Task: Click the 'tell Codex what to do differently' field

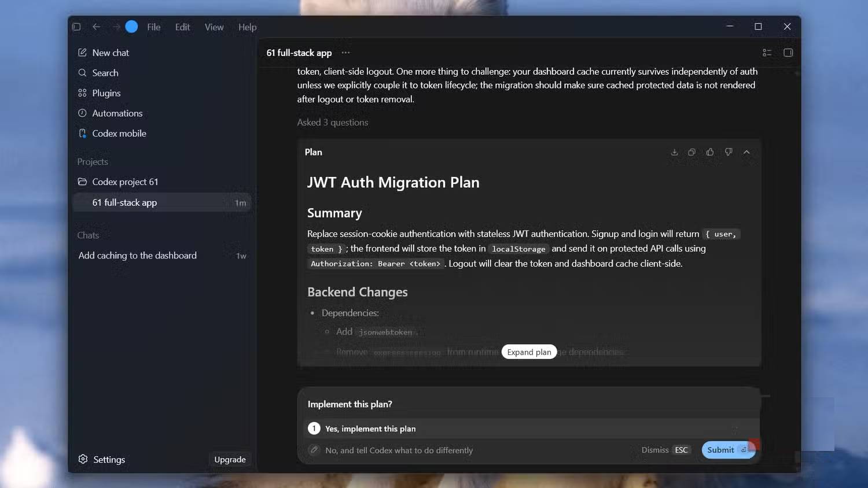Action: (399, 450)
